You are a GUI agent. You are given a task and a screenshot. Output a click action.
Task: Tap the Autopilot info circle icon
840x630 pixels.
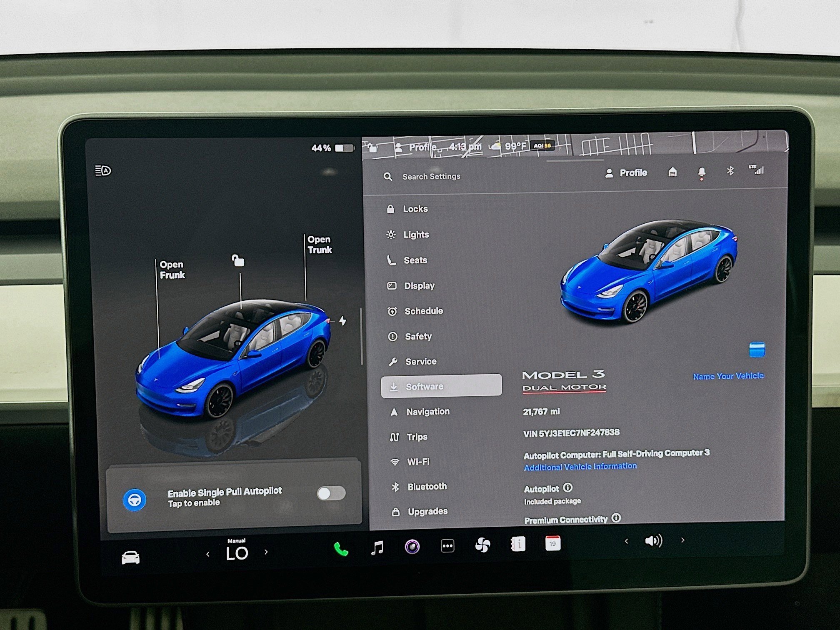click(568, 487)
